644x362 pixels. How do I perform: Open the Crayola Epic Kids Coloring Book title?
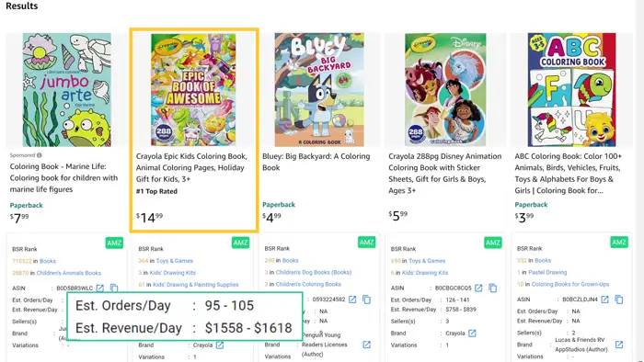point(191,167)
